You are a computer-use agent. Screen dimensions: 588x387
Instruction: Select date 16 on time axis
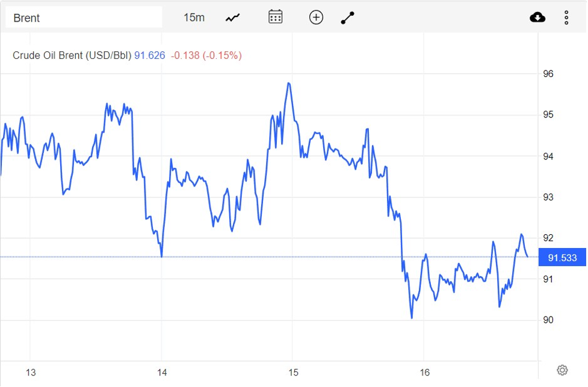coord(424,373)
